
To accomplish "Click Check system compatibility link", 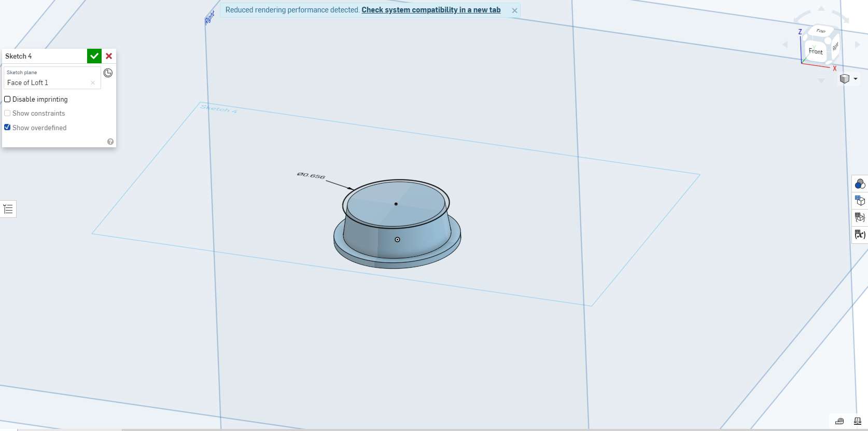I will pos(431,10).
